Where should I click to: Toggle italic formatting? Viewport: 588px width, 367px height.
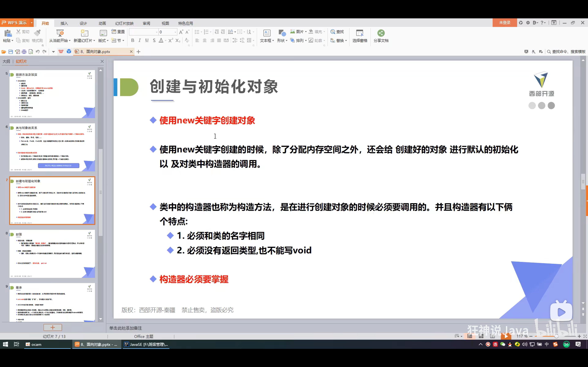click(139, 41)
